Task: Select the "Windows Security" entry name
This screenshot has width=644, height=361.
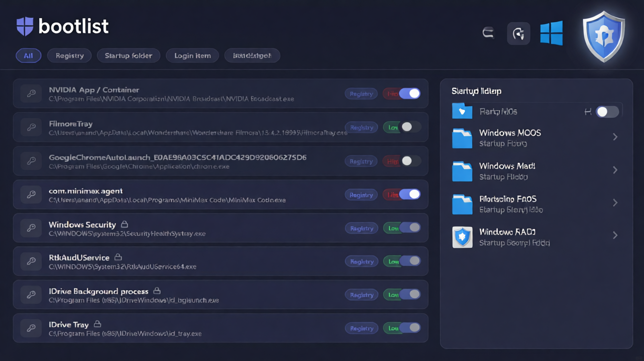Action: 82,225
